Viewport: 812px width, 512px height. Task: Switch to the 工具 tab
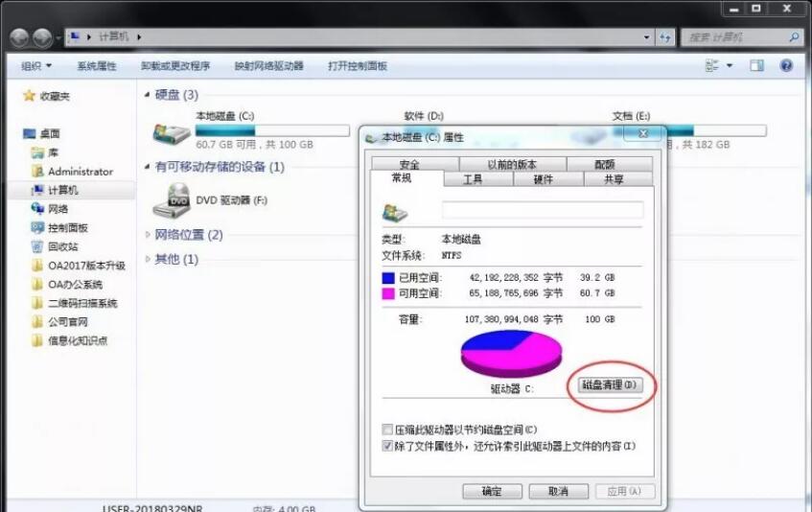473,179
